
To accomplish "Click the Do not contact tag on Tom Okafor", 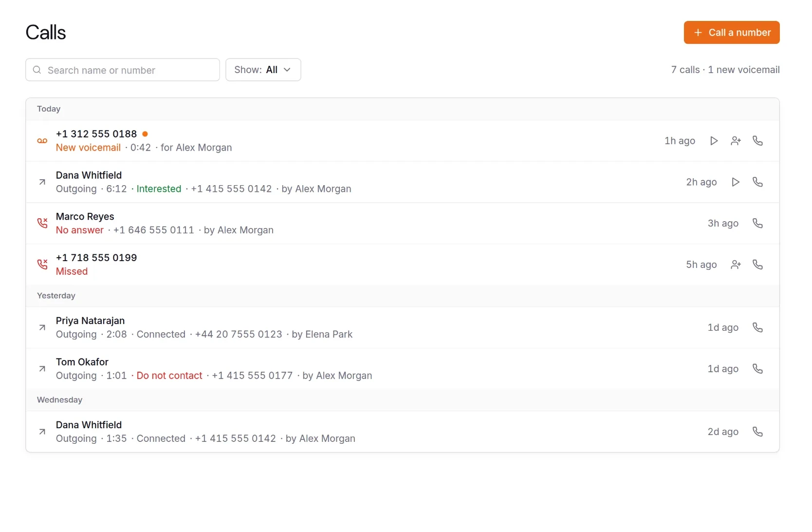I will tap(169, 376).
